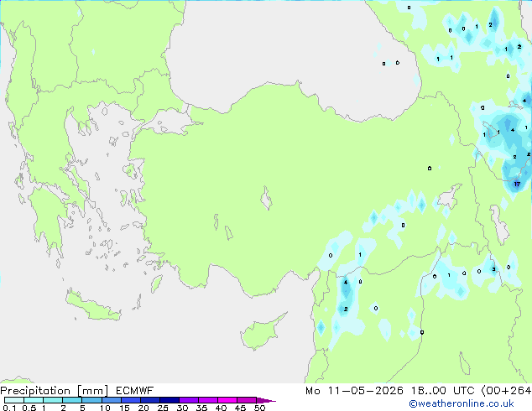Click the Mo 11-05-2026 forecast date text
532x411 pixels.
pos(354,391)
